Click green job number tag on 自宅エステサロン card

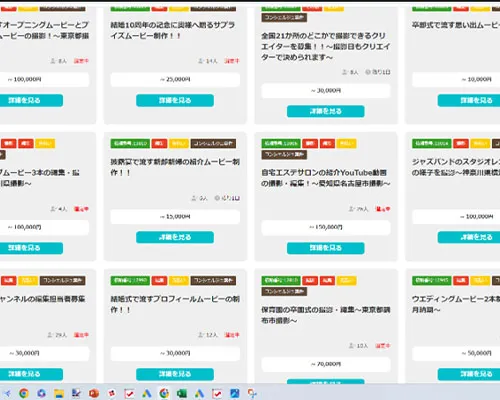[x=281, y=144]
